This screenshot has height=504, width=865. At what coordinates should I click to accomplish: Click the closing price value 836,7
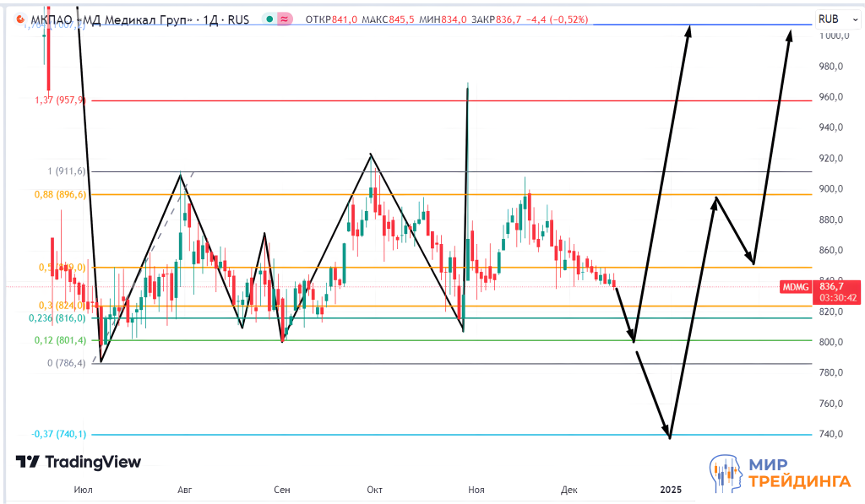(504, 19)
